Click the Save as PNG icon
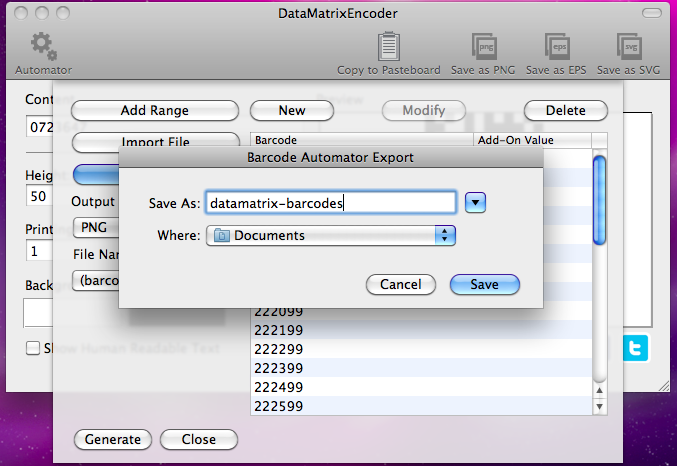The image size is (677, 466). 484,46
